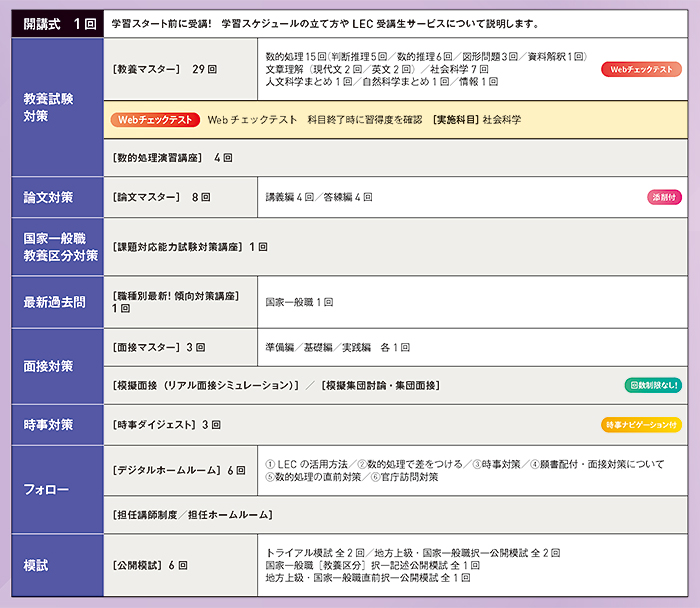Viewport: 700px width, 608px height.
Task: Click the [数的処理演習講座] 4回 course label
Action: tap(173, 158)
